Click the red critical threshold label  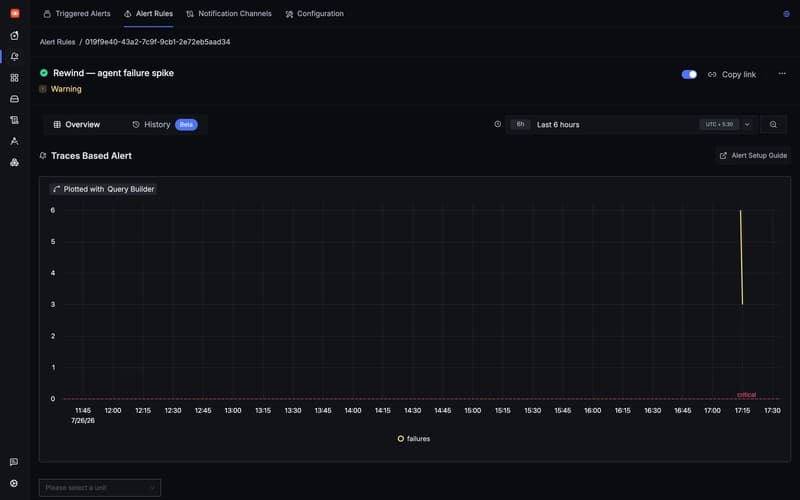pos(746,394)
